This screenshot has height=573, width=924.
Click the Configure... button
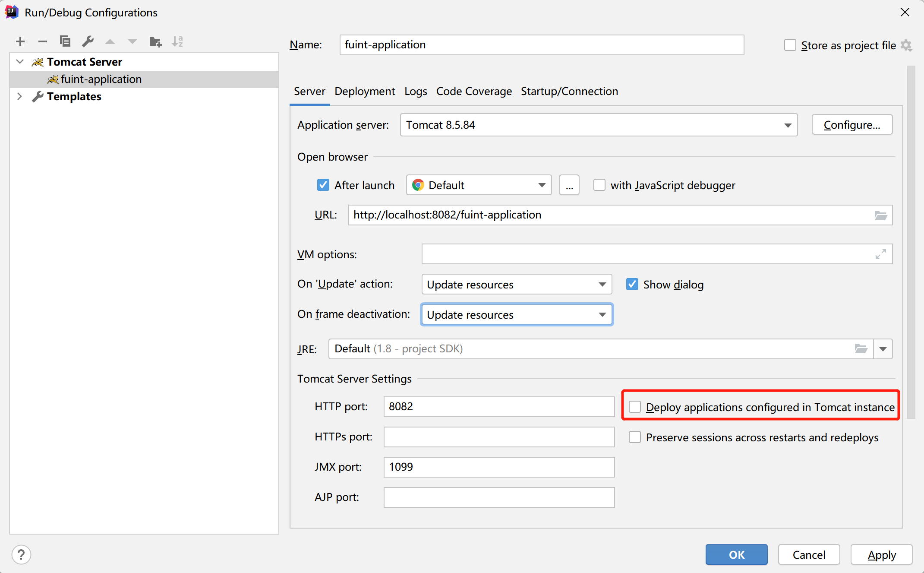click(x=852, y=125)
